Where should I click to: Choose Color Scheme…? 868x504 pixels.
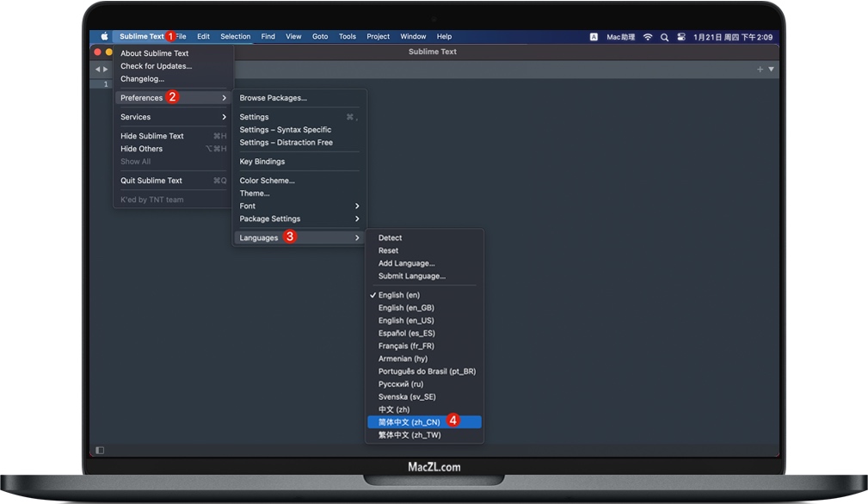299,181
